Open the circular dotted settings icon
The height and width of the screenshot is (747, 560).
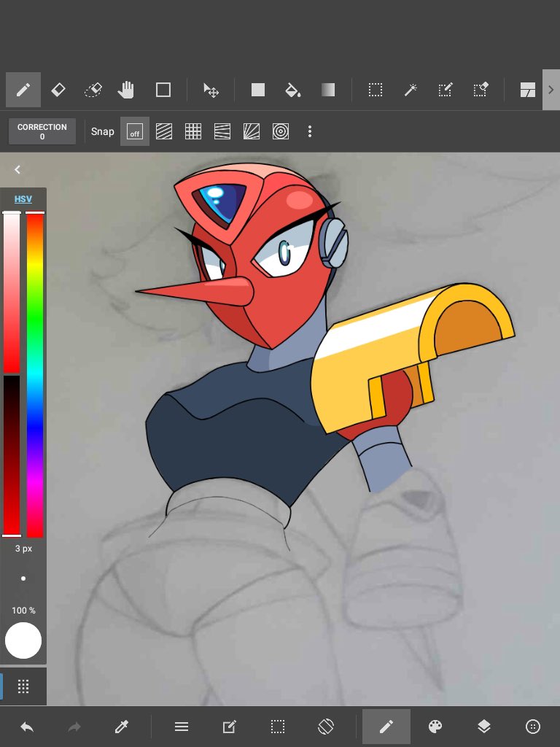coord(533,727)
